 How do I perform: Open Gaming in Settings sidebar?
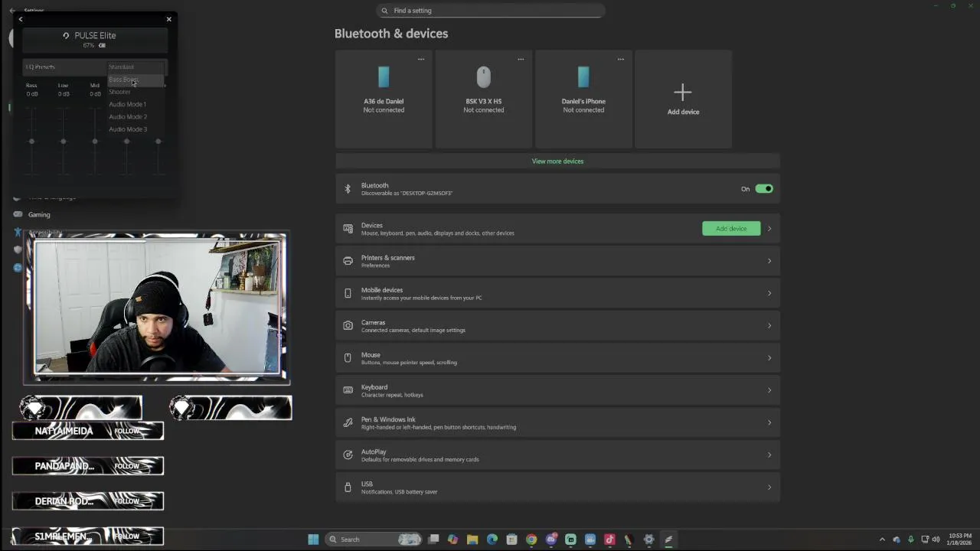point(39,215)
